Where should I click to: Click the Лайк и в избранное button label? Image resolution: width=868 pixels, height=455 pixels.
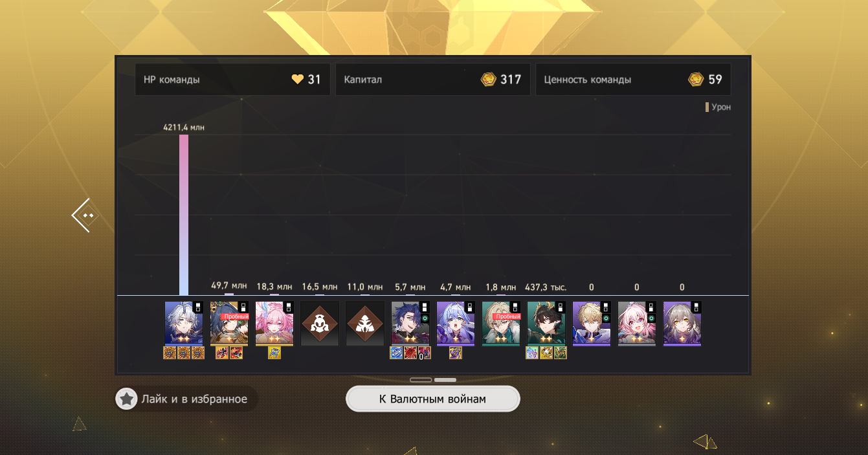pos(194,399)
